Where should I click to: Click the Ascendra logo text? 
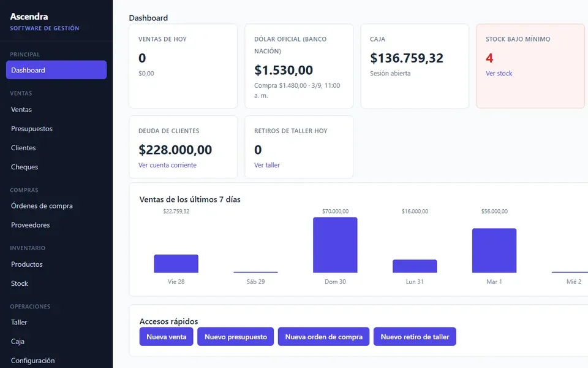[29, 17]
